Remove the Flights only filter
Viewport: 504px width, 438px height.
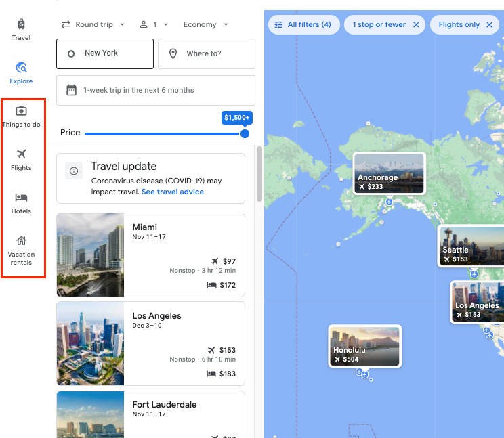tap(489, 25)
